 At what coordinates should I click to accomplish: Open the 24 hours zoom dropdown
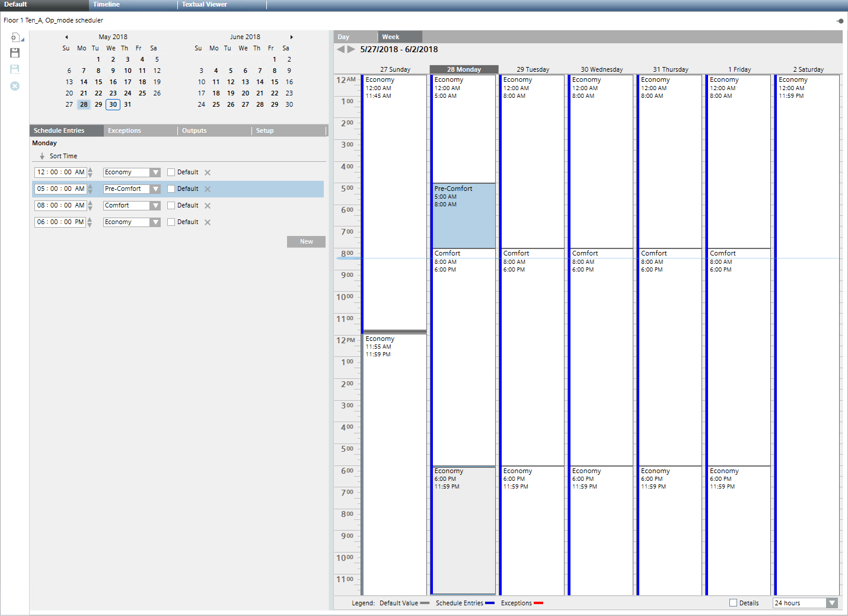[x=831, y=602]
